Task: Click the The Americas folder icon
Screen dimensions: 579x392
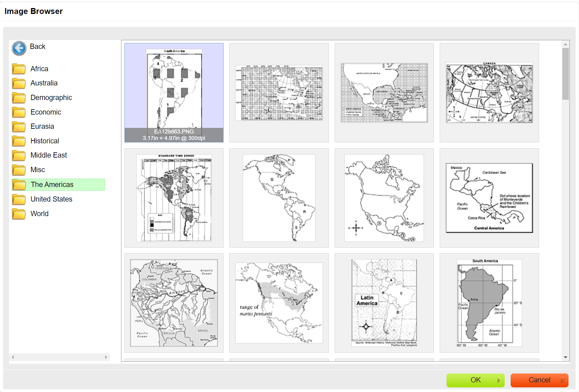Action: [x=19, y=185]
